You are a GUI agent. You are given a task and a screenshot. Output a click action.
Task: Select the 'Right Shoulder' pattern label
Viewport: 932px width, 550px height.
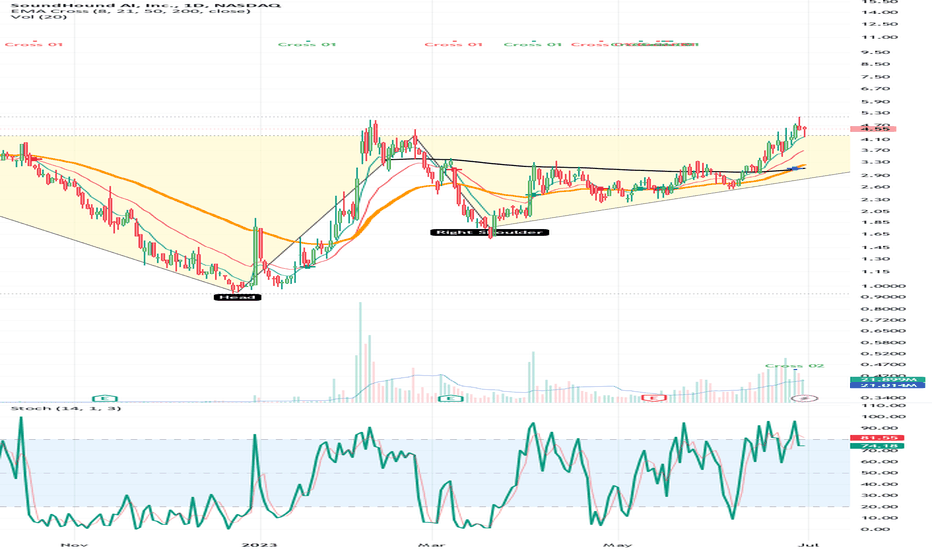489,232
